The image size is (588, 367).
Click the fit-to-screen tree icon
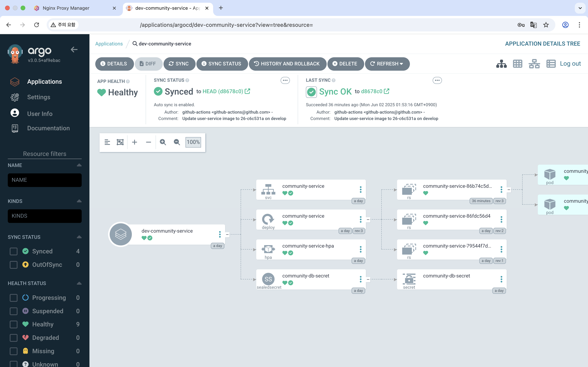[x=120, y=142]
